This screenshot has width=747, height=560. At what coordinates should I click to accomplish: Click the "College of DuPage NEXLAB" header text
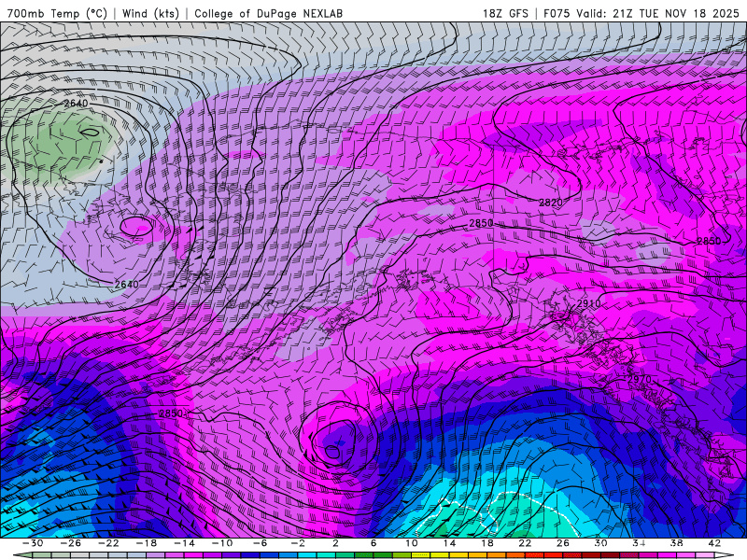268,13
